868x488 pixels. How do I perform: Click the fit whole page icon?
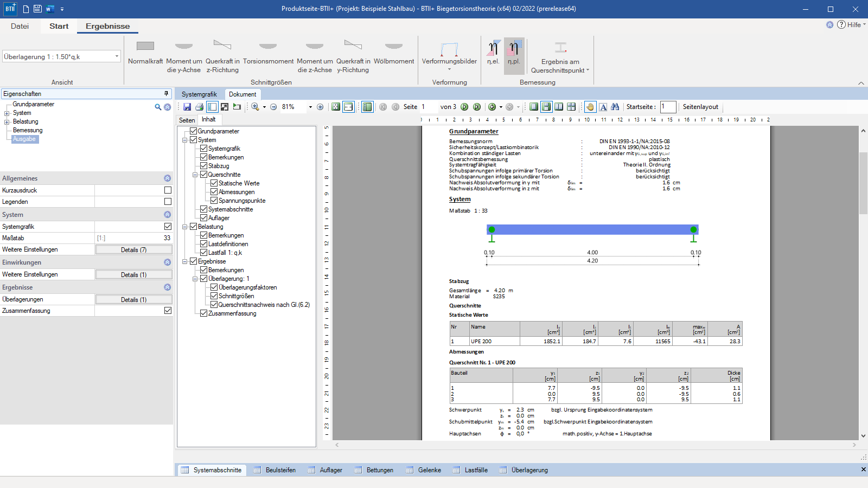point(336,107)
